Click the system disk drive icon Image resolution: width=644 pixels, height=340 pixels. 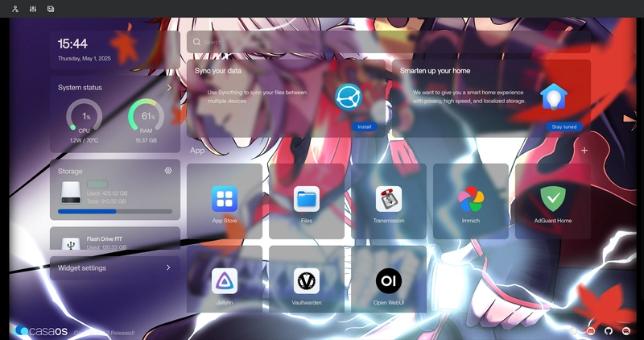coord(71,193)
